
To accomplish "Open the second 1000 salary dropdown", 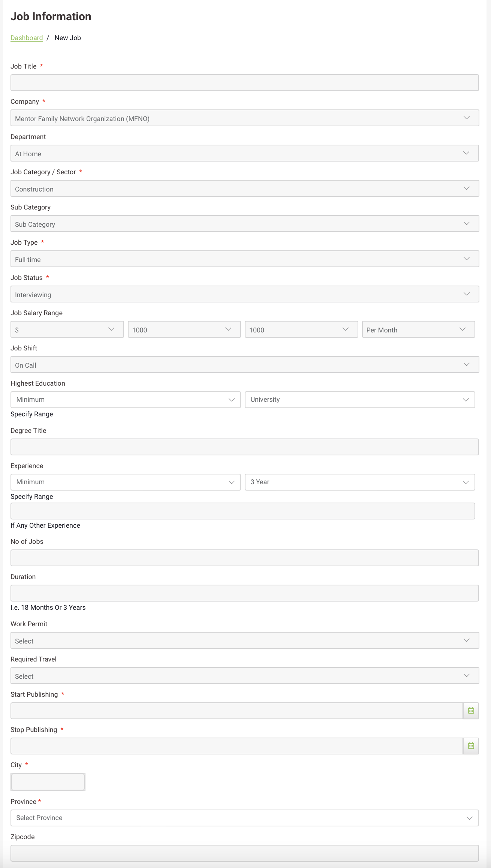I will (x=301, y=329).
